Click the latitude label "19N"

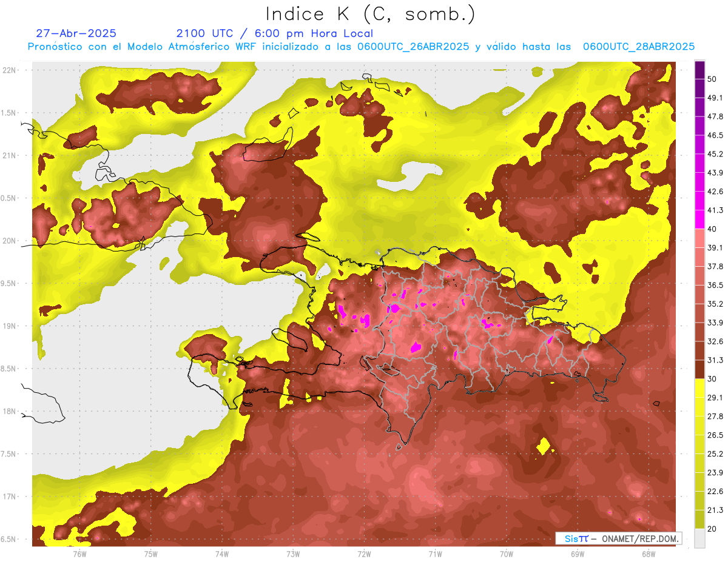(10, 326)
